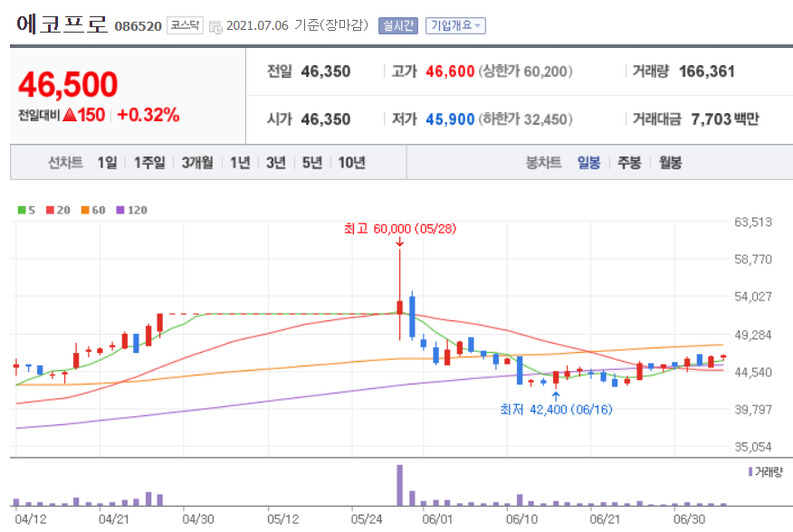Click the 최저 42,400 (06/16) marker

click(557, 409)
